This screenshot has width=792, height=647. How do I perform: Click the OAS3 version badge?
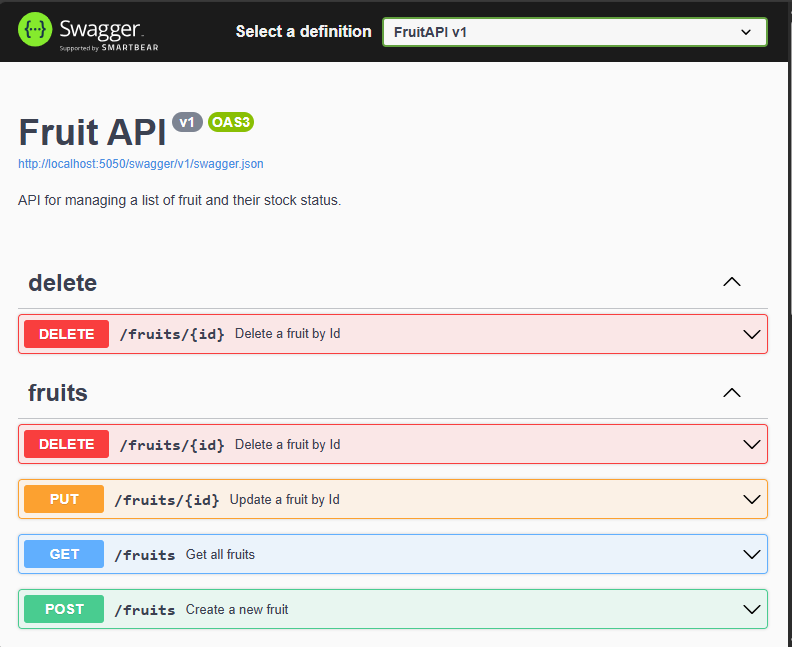tap(230, 122)
